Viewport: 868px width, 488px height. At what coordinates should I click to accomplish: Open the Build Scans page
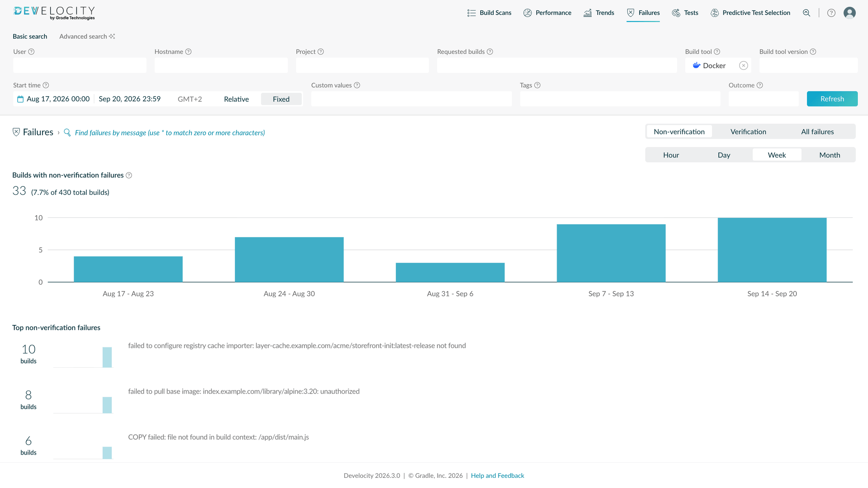coord(489,13)
